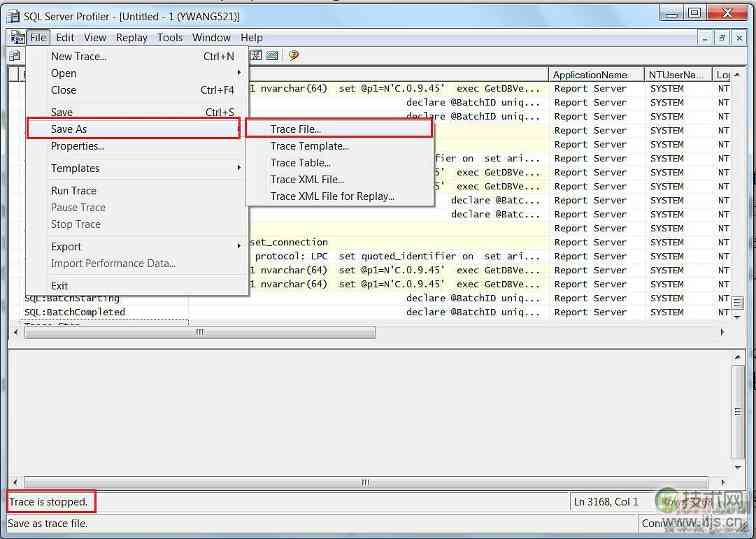Click the ApplicationName column header

pyautogui.click(x=590, y=75)
